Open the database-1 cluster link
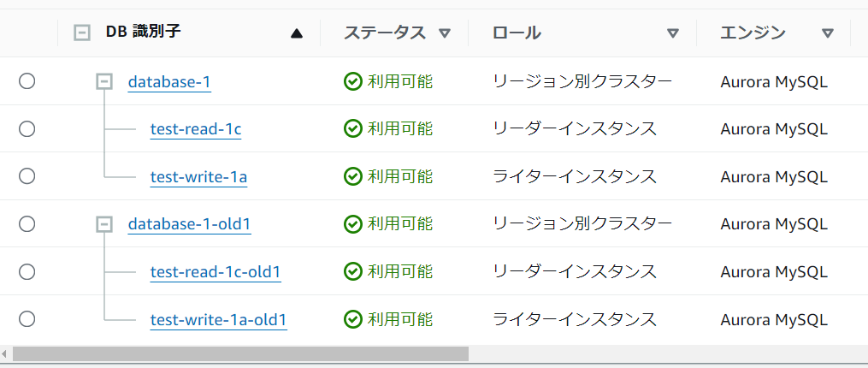868x368 pixels. [x=169, y=82]
